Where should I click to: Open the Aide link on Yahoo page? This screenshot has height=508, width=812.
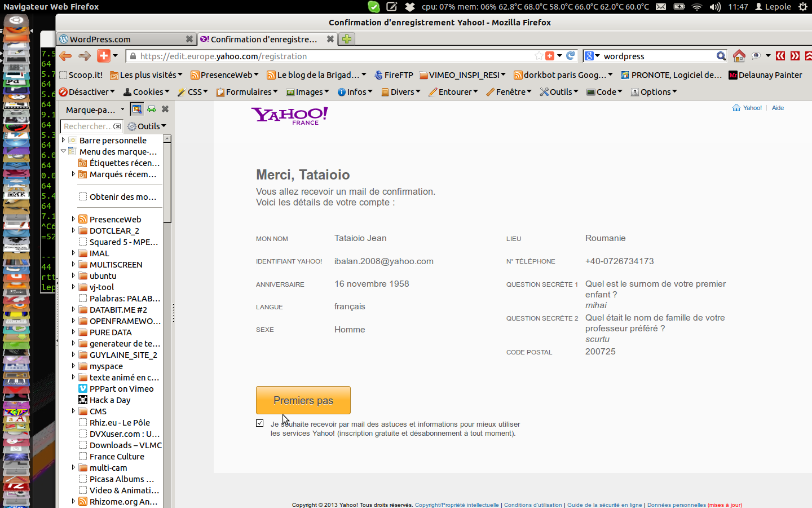[x=778, y=108]
